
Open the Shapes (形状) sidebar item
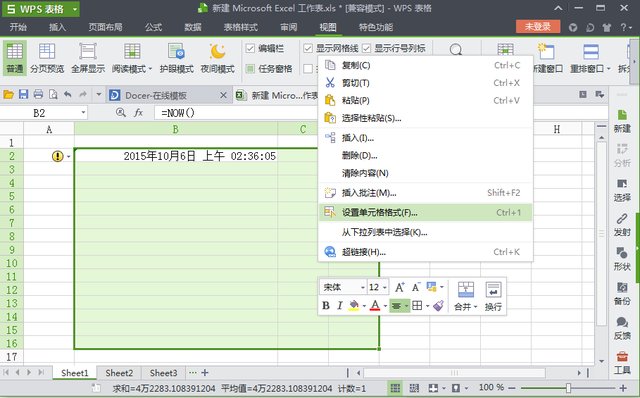click(x=622, y=259)
